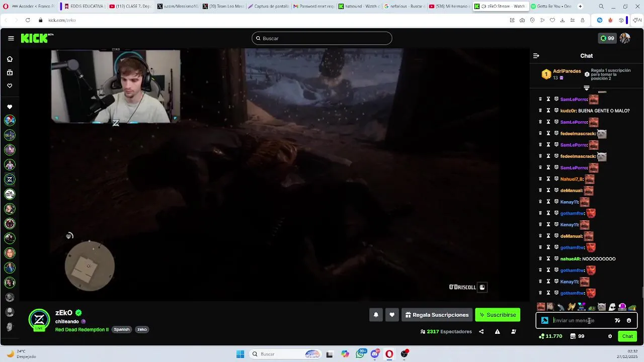The image size is (644, 362).
Task: Click AdriParedes in gift leaderboard
Action: (567, 71)
